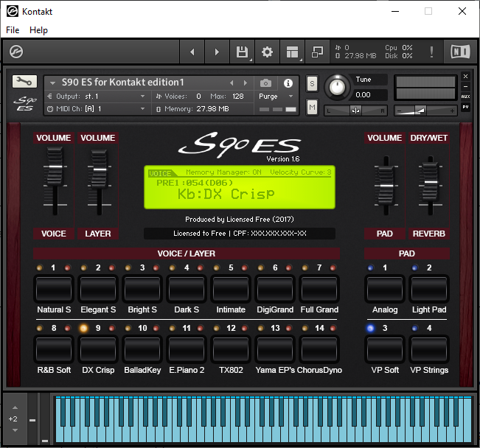Open MIDI Ch dropdown
This screenshot has width=480, height=448.
(97, 109)
